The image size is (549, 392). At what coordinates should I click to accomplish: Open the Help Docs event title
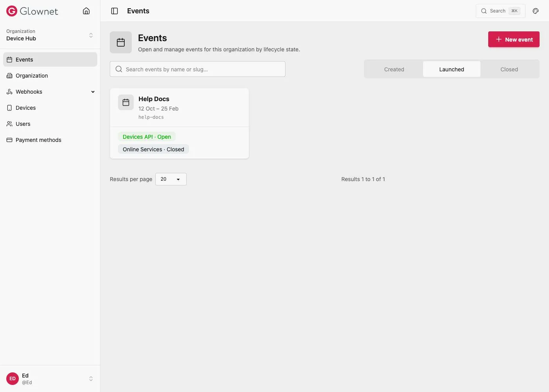pyautogui.click(x=154, y=99)
